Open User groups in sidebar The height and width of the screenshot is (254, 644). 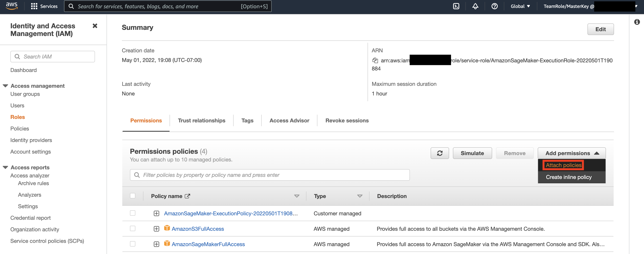pos(25,94)
